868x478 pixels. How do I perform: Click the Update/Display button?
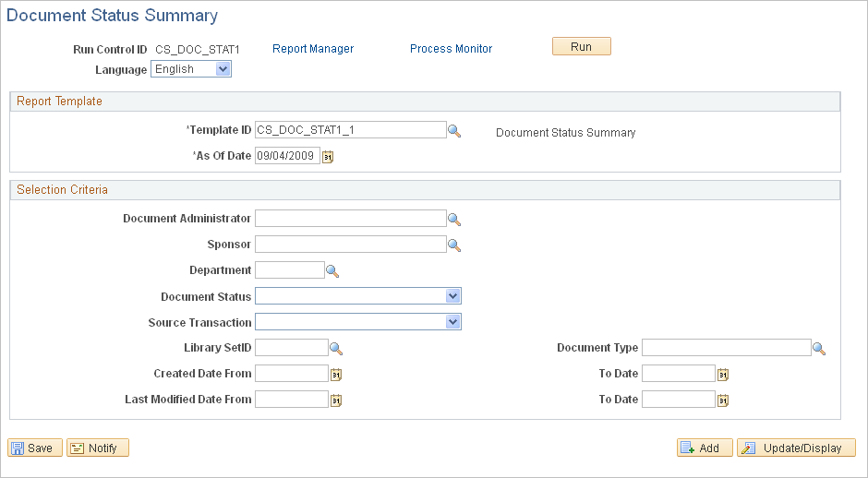coord(796,448)
